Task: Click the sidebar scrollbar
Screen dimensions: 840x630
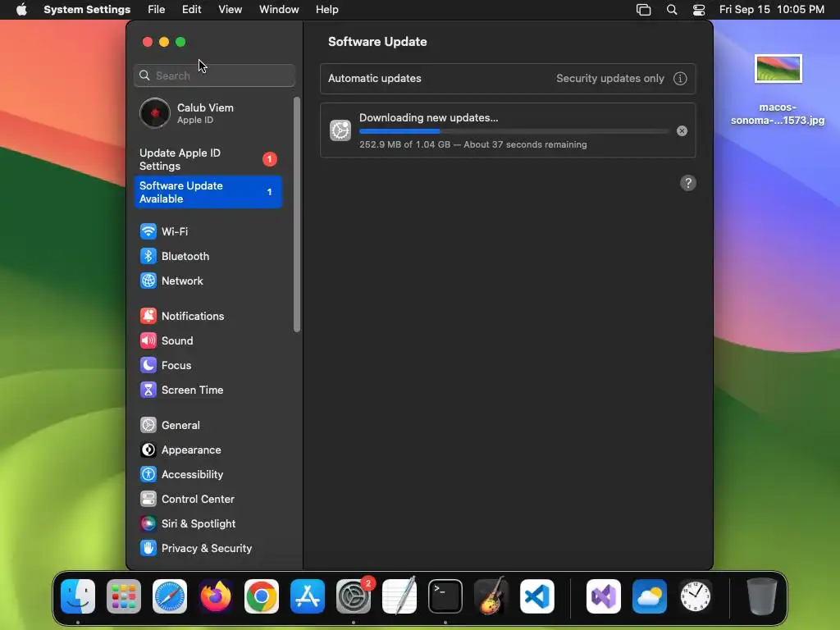Action: [297, 214]
